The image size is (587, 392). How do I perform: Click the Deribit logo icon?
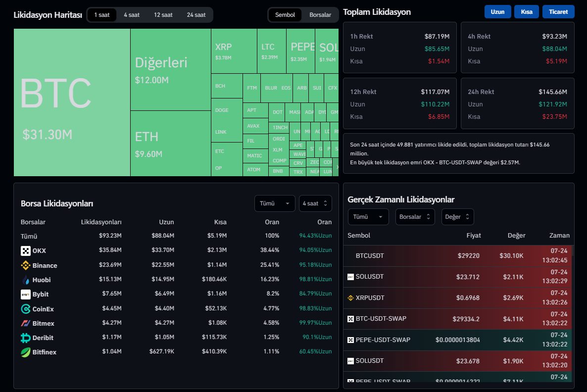pyautogui.click(x=26, y=338)
